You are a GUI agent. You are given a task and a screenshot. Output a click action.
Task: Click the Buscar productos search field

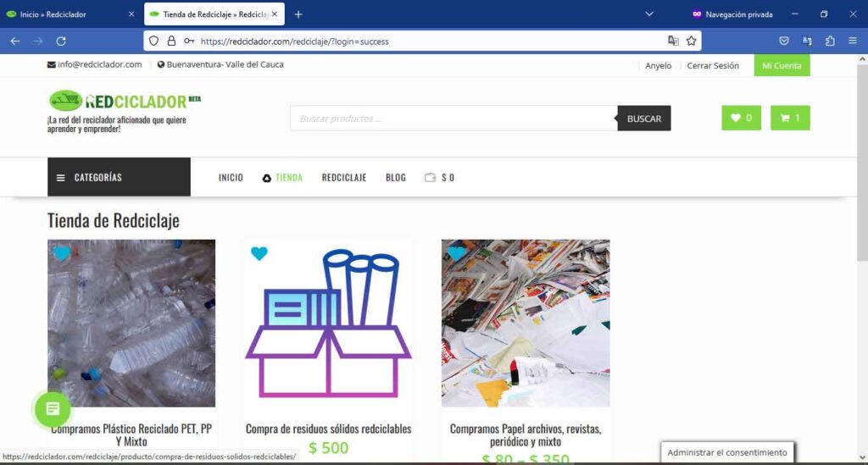click(453, 119)
